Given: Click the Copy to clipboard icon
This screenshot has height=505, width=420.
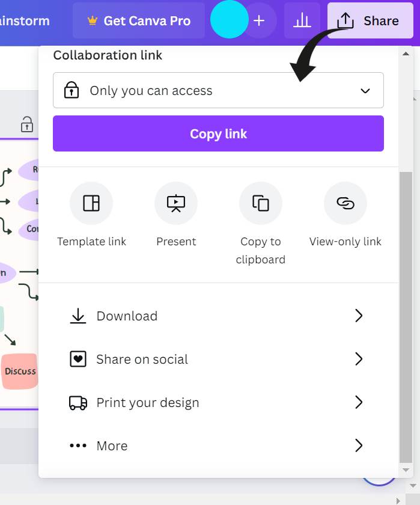Looking at the screenshot, I should tap(261, 203).
